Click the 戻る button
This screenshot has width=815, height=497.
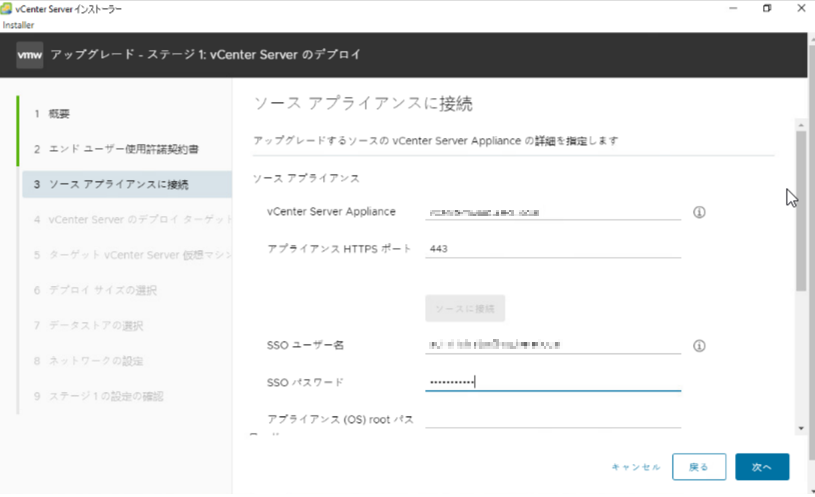tap(699, 467)
